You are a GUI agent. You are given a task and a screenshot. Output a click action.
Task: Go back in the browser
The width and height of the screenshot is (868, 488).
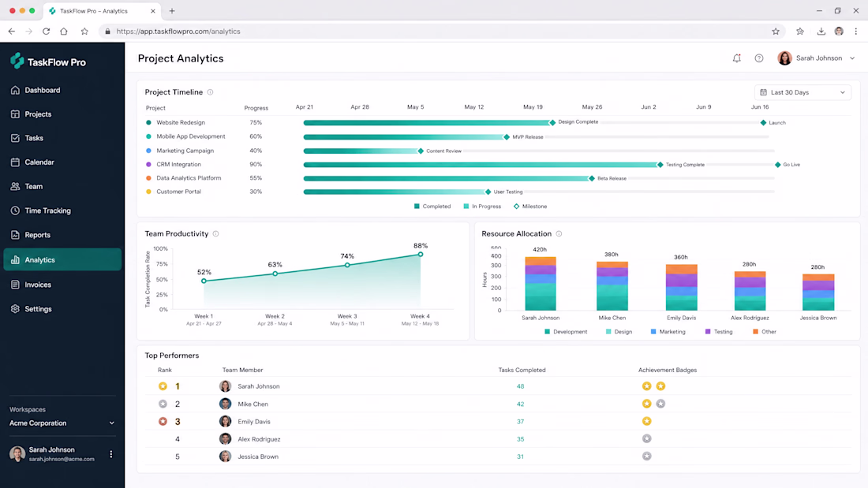pos(12,32)
